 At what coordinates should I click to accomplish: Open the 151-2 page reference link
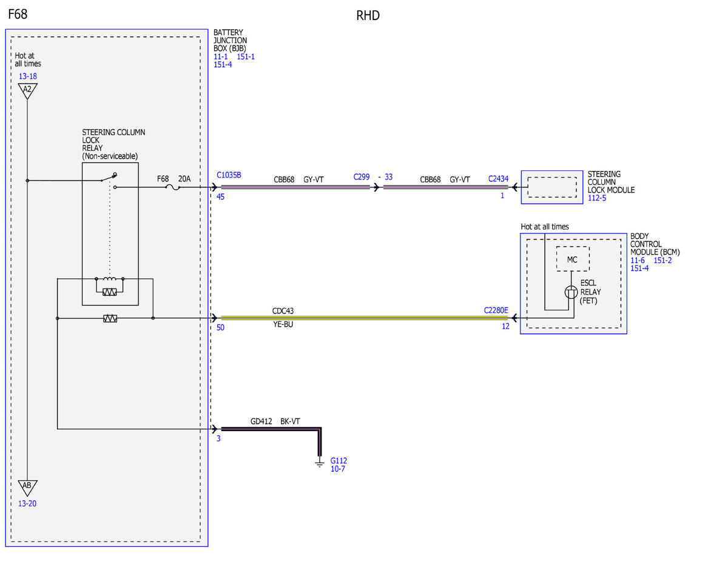click(664, 260)
